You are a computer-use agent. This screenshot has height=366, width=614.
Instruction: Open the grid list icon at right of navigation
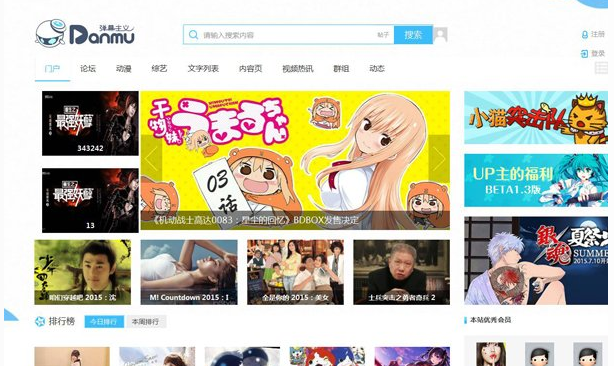point(601,68)
